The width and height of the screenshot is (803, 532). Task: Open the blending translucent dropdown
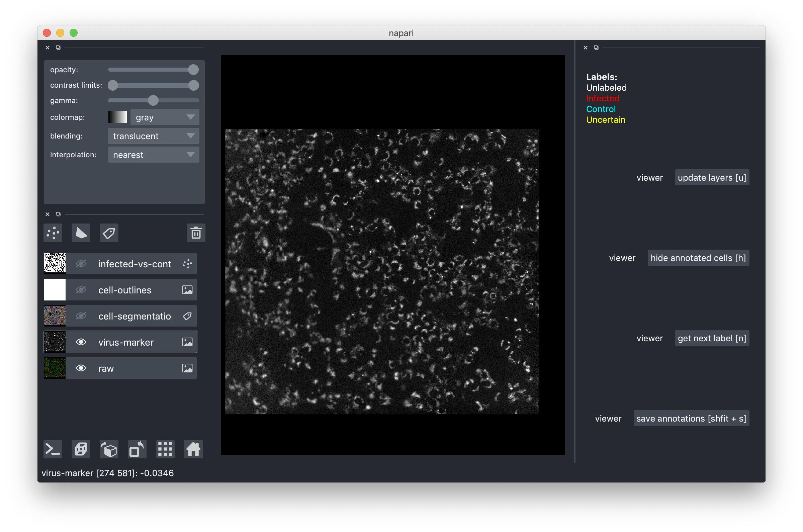tap(153, 136)
